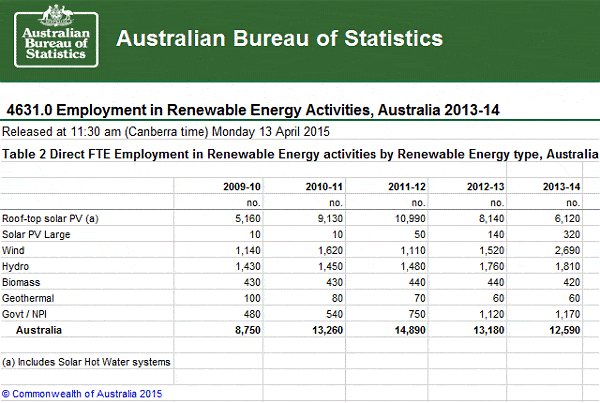Select the Govt / NPI 2009-10 value 480
Viewport: 600px width, 403px height.
[252, 314]
